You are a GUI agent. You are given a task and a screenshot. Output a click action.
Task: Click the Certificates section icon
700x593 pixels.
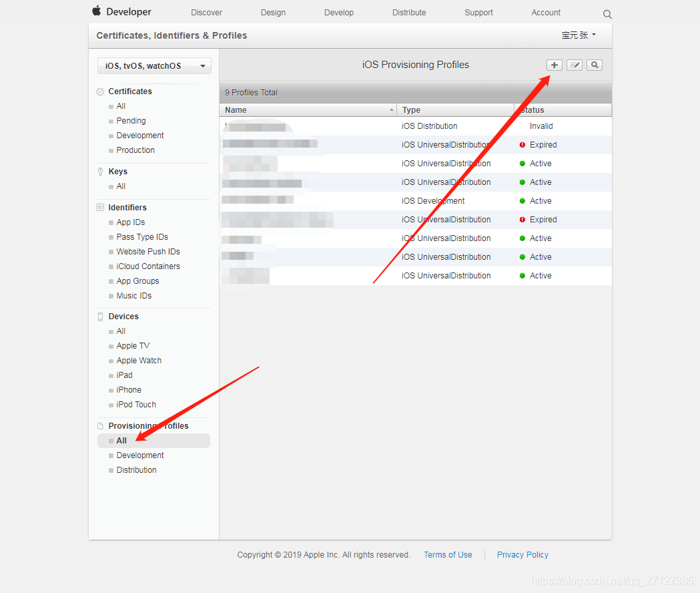[101, 91]
